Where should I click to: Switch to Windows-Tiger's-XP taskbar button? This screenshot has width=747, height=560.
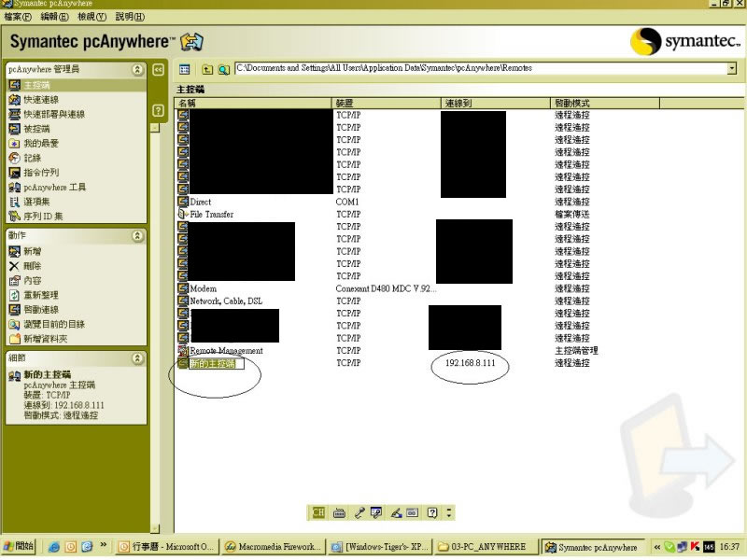coord(380,547)
